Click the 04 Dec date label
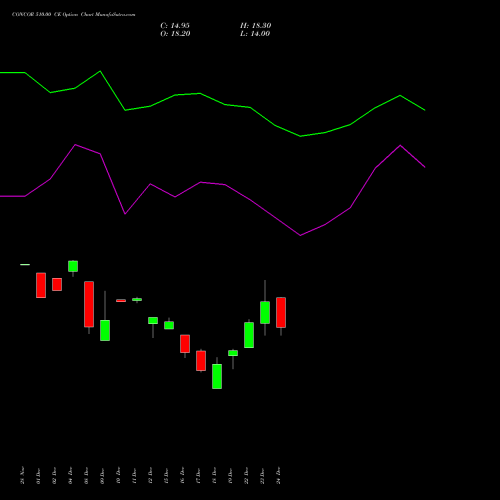500x500 pixels. pos(70,476)
